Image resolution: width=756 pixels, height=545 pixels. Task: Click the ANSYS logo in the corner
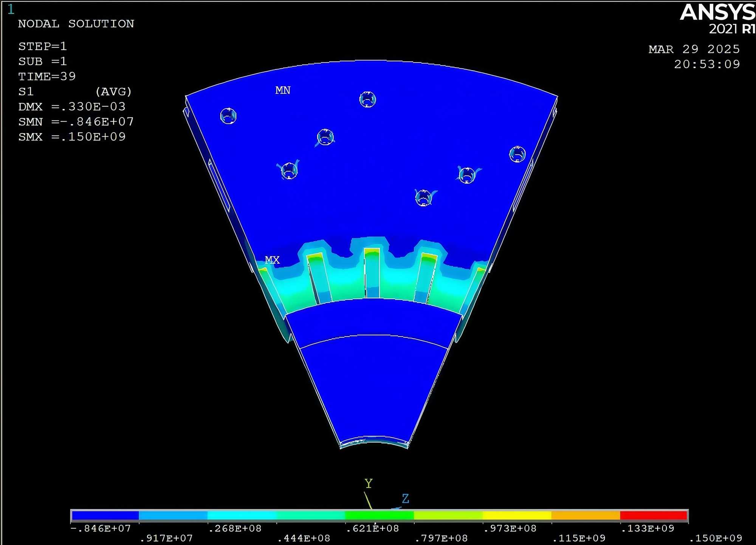coord(717,12)
